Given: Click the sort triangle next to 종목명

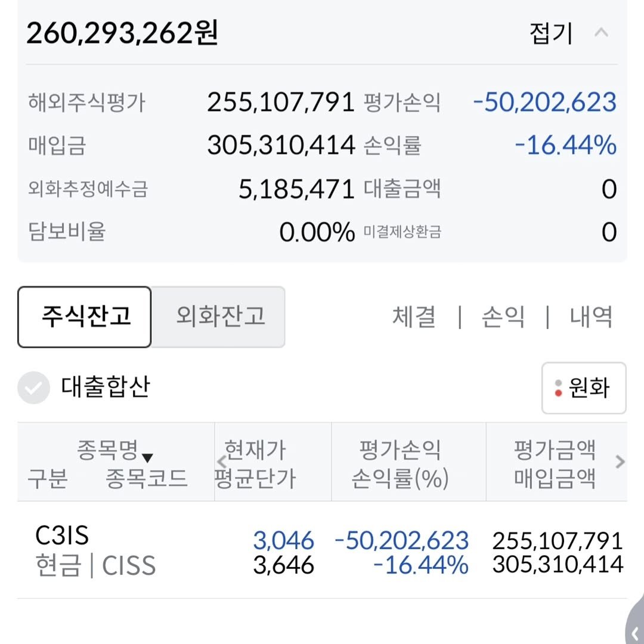Looking at the screenshot, I should click(147, 457).
